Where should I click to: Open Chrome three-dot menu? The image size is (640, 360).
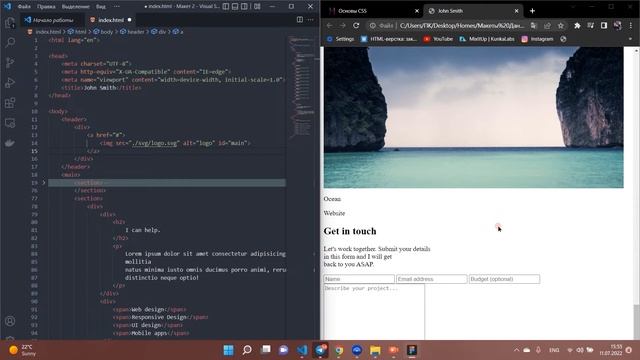point(631,25)
